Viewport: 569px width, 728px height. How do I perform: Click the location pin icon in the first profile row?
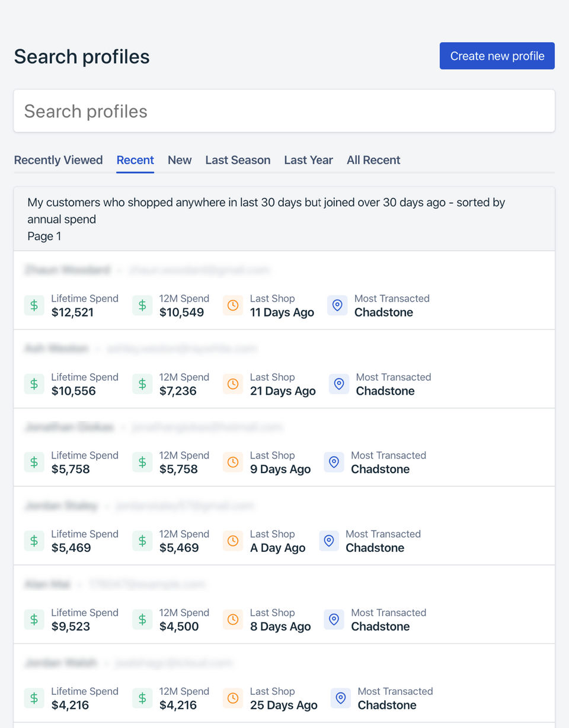(x=337, y=306)
